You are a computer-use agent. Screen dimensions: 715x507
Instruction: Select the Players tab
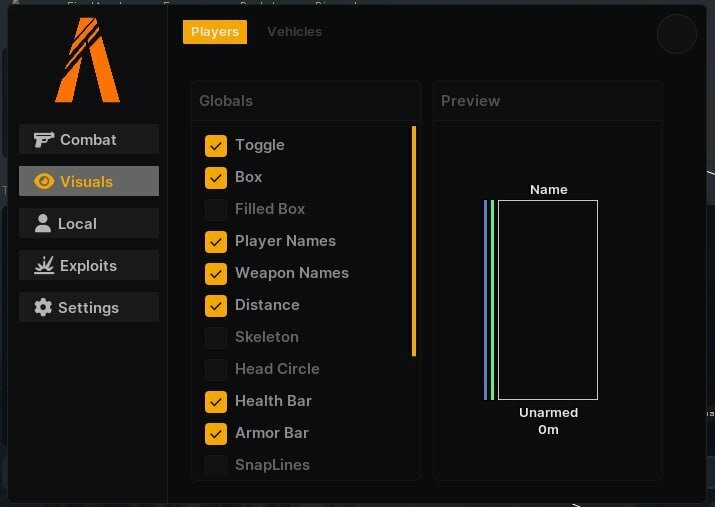point(214,32)
